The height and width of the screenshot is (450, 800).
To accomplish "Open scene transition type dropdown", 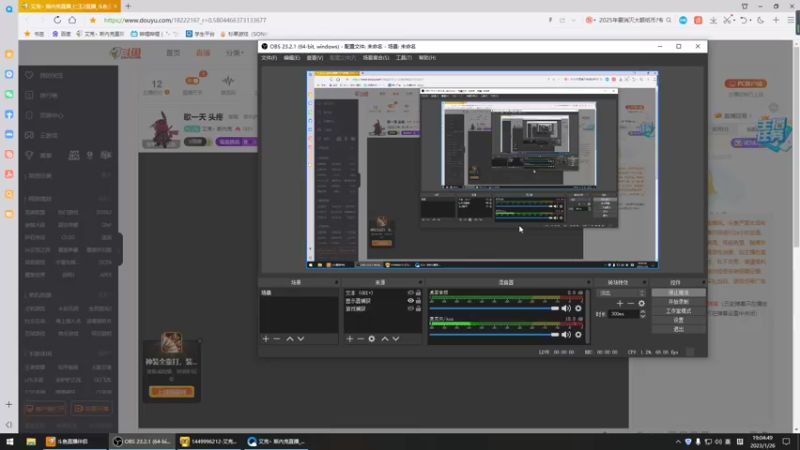I will [621, 293].
